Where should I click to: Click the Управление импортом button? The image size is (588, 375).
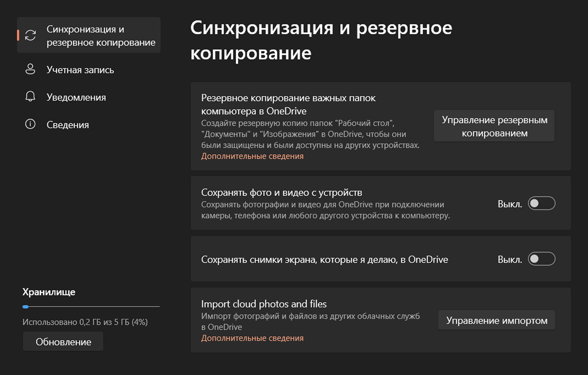click(x=497, y=320)
